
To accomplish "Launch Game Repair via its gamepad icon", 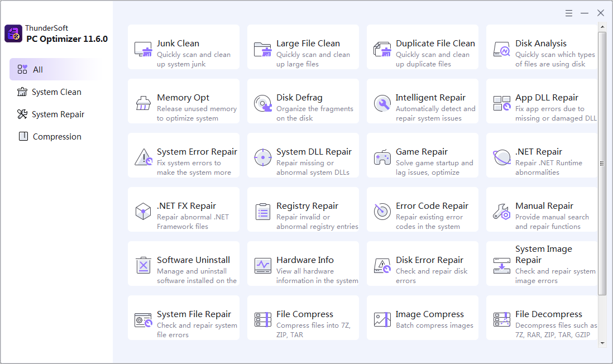I will [382, 157].
